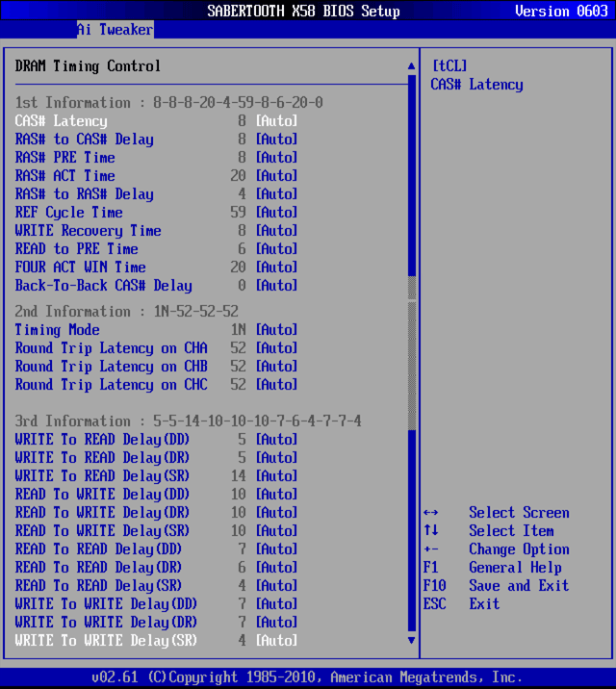Click the RAS# ACT Time value 20
This screenshot has height=689, width=616.
[238, 176]
